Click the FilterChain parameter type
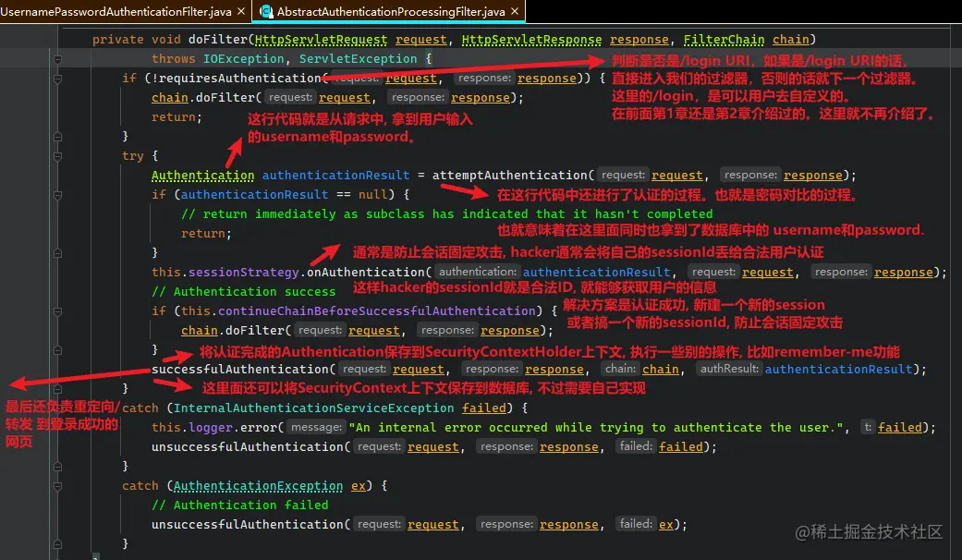962x560 pixels. [723, 39]
